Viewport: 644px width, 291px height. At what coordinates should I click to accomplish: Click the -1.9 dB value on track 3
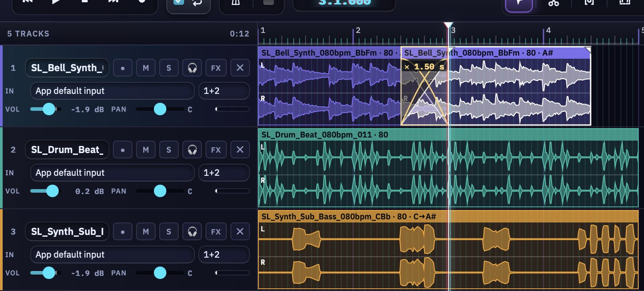tap(87, 273)
